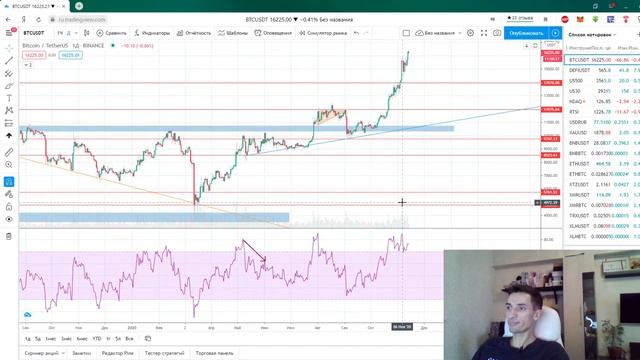This screenshot has height=360, width=640.
Task: Select the chart patterns tool
Action: (9, 110)
